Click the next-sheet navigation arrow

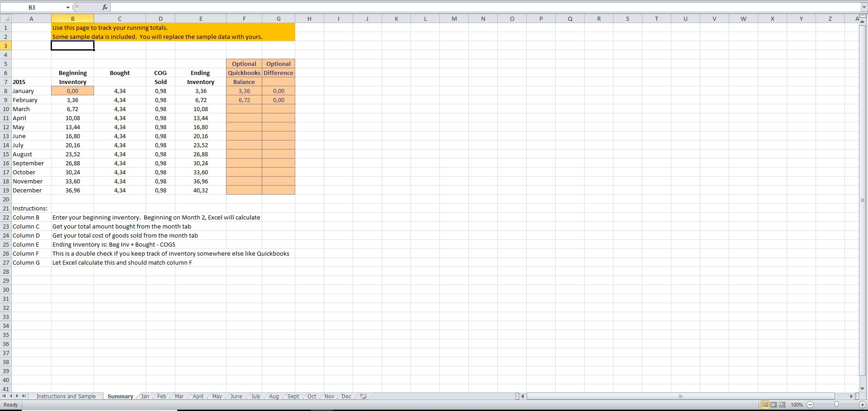click(x=16, y=396)
